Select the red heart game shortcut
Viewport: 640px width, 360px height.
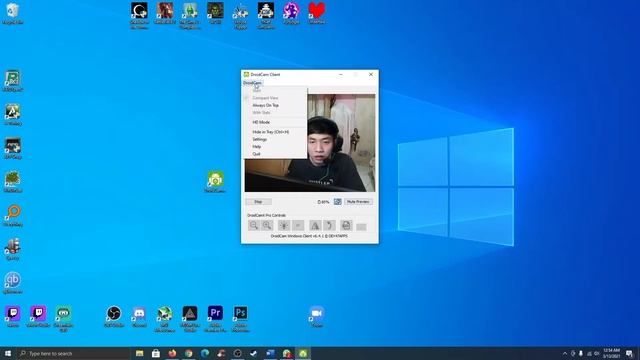pyautogui.click(x=317, y=13)
